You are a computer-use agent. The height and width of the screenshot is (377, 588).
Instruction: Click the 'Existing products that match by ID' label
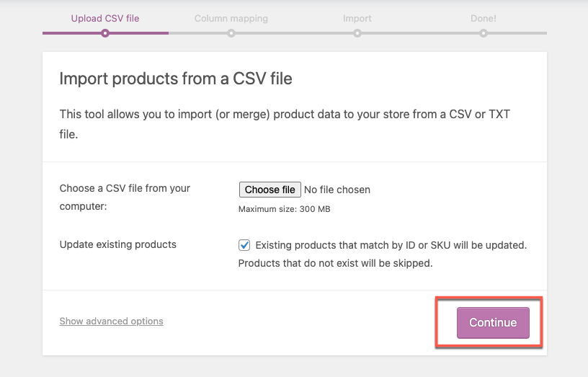coord(391,245)
